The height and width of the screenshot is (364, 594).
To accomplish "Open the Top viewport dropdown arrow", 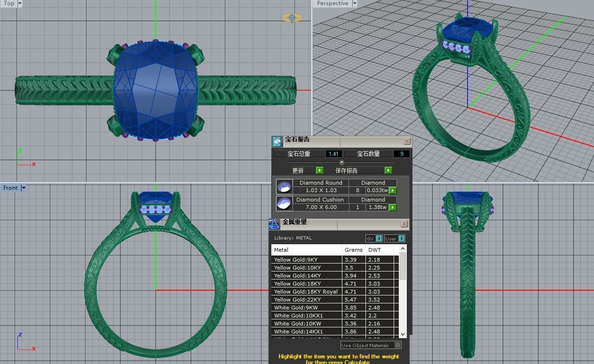I will click(19, 3).
